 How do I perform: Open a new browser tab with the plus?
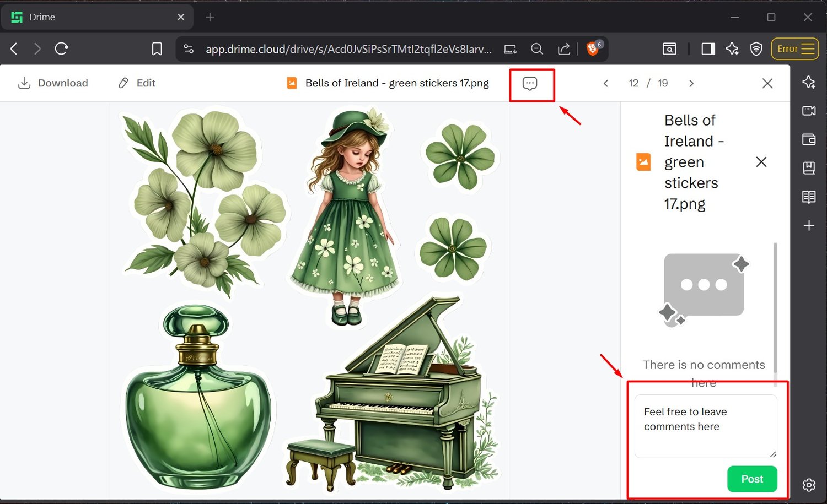[210, 17]
